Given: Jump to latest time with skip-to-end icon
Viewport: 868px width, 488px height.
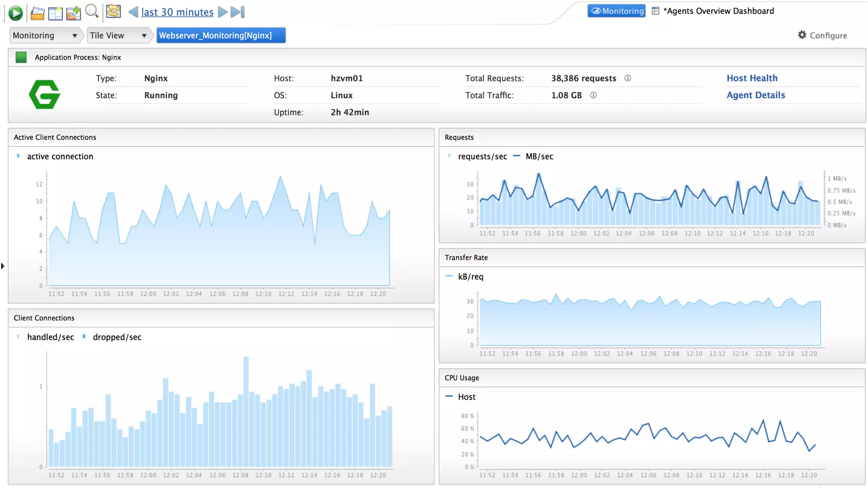Looking at the screenshot, I should click(x=238, y=12).
